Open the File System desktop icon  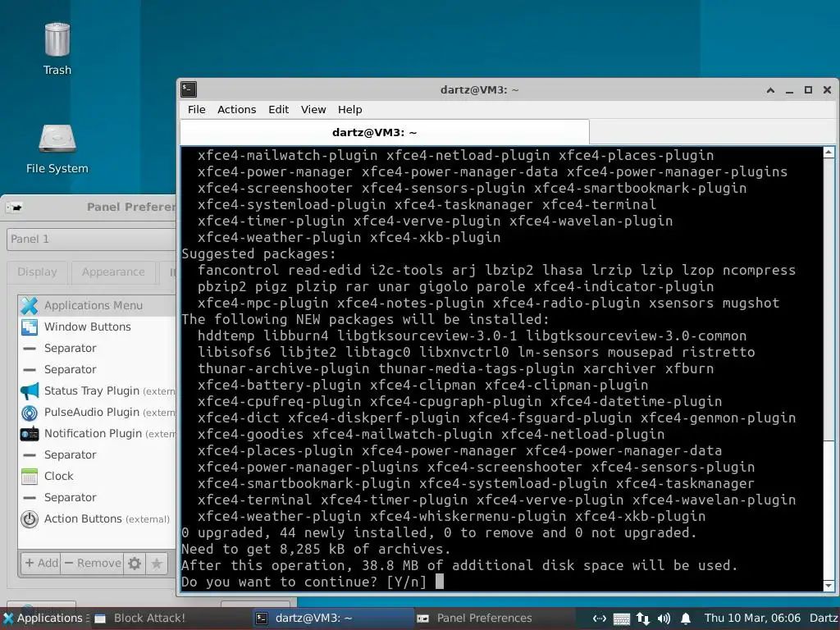pos(57,139)
